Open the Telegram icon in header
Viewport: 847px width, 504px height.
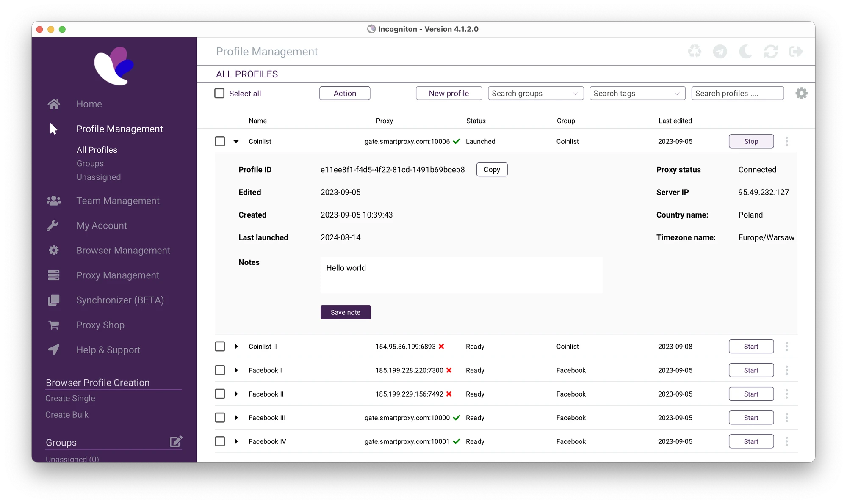point(720,52)
